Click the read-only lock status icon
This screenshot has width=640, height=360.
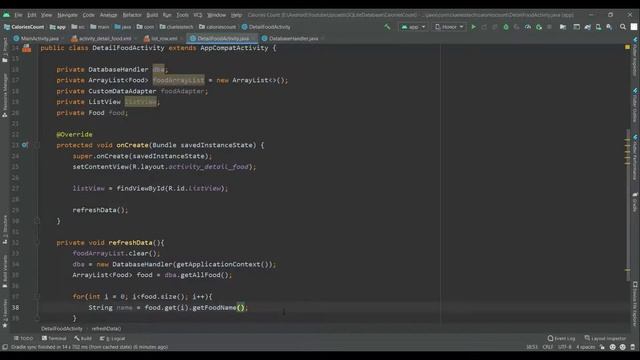pyautogui.click(x=602, y=347)
